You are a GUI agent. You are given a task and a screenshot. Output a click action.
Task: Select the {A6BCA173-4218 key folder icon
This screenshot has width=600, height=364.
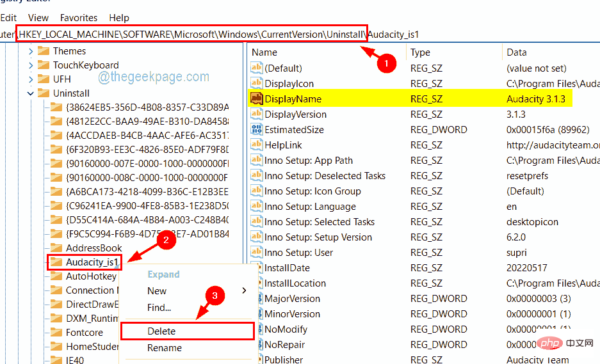tap(56, 191)
